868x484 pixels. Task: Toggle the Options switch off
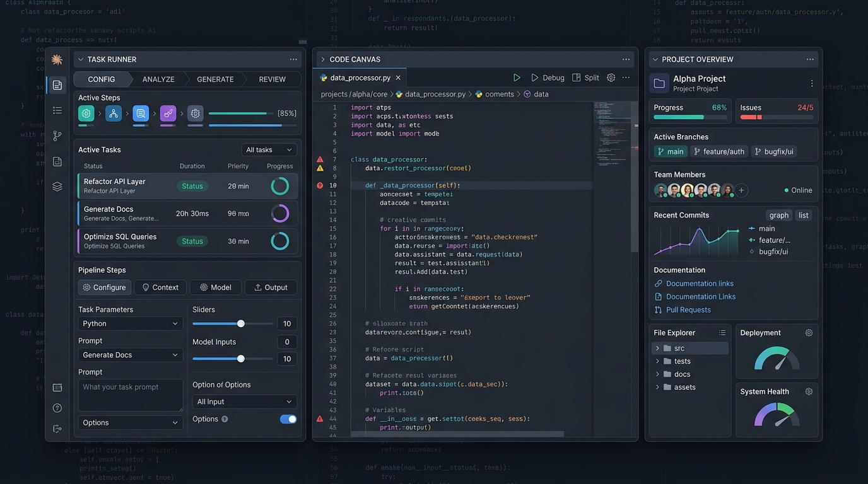[x=288, y=419]
